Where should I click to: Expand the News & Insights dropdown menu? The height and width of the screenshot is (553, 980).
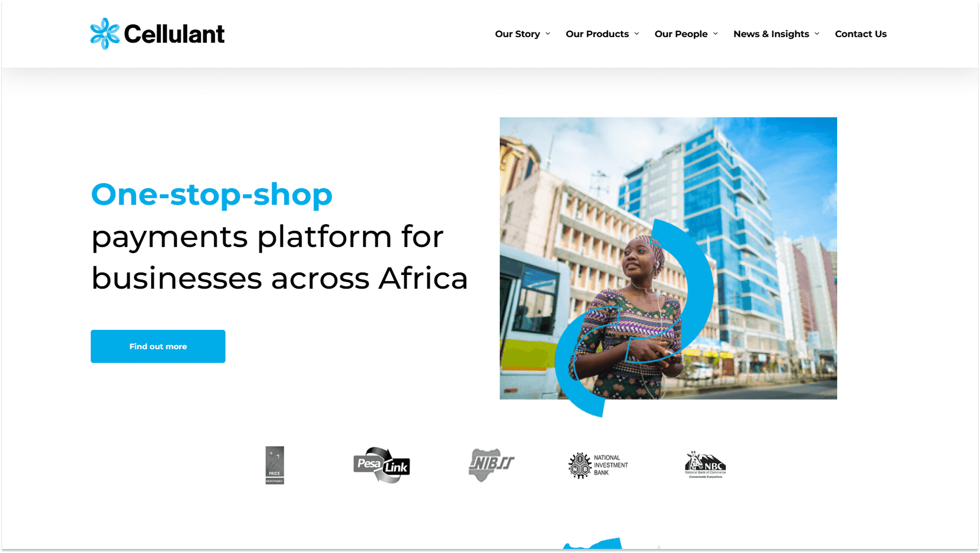(x=776, y=34)
